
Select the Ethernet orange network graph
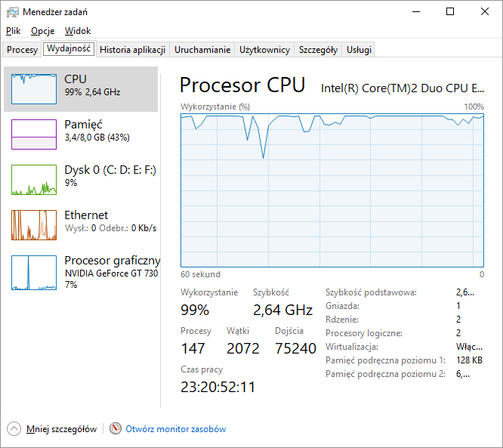(x=34, y=225)
